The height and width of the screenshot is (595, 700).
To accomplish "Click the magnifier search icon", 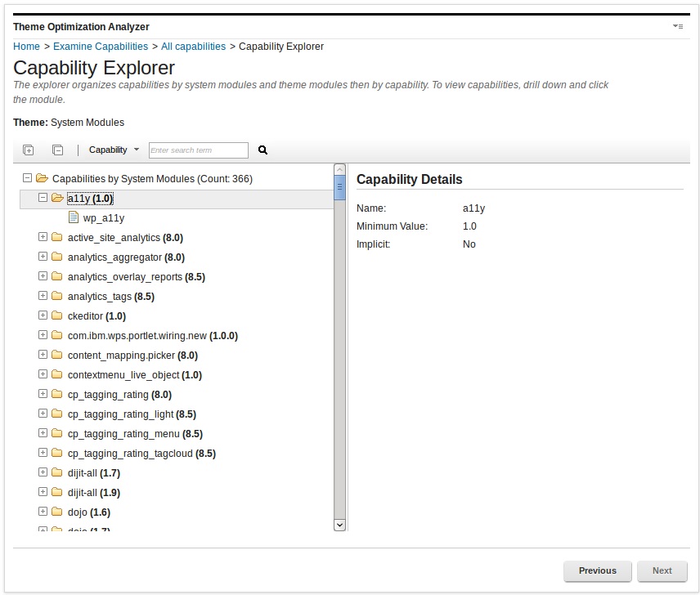I will tap(263, 150).
